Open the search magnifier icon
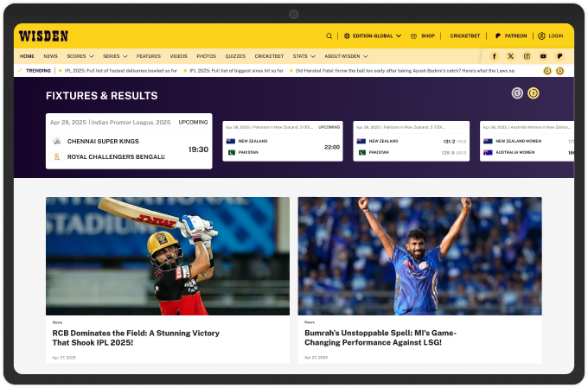Image resolution: width=588 pixels, height=388 pixels. 329,36
